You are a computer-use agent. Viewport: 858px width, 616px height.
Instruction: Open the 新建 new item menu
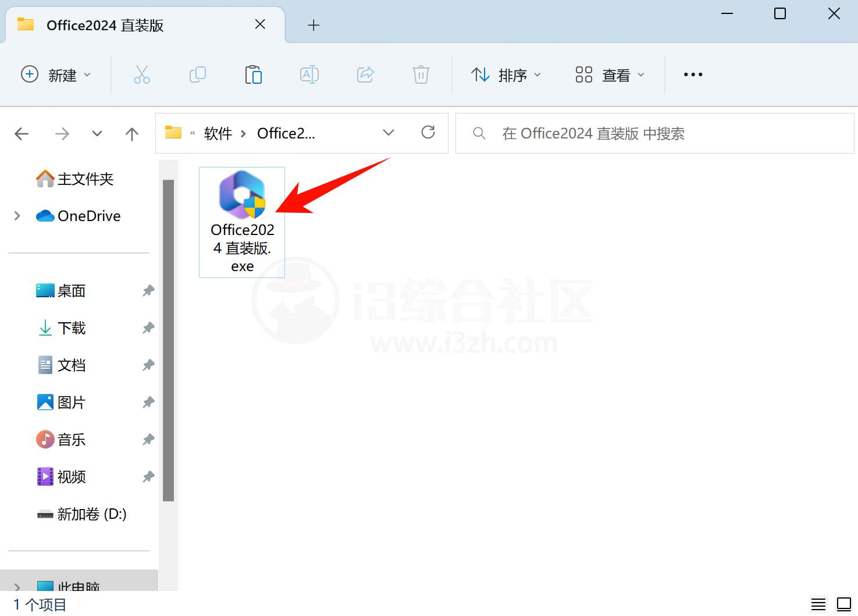(56, 74)
